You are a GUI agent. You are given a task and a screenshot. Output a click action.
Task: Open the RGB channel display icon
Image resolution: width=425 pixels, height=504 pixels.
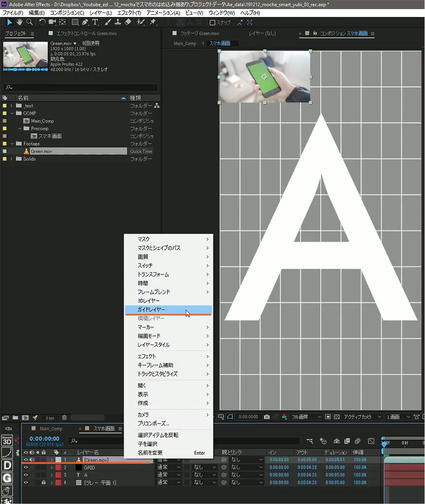pyautogui.click(x=284, y=417)
